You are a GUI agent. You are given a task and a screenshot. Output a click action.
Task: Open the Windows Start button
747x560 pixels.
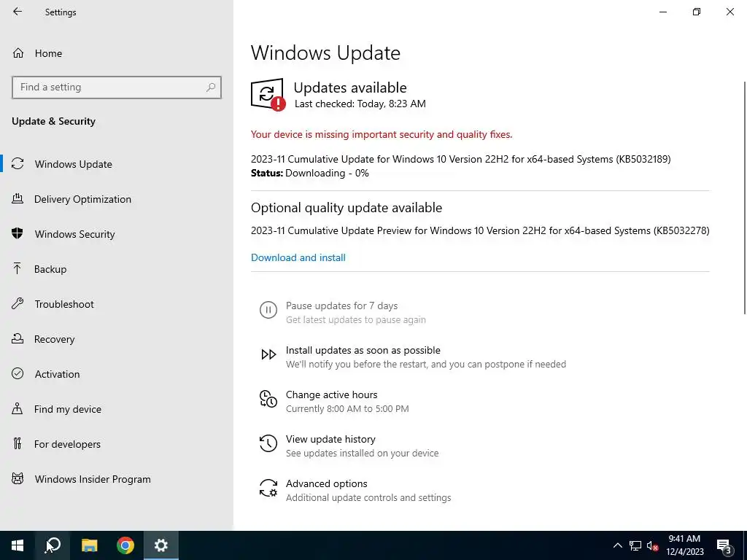coord(18,545)
